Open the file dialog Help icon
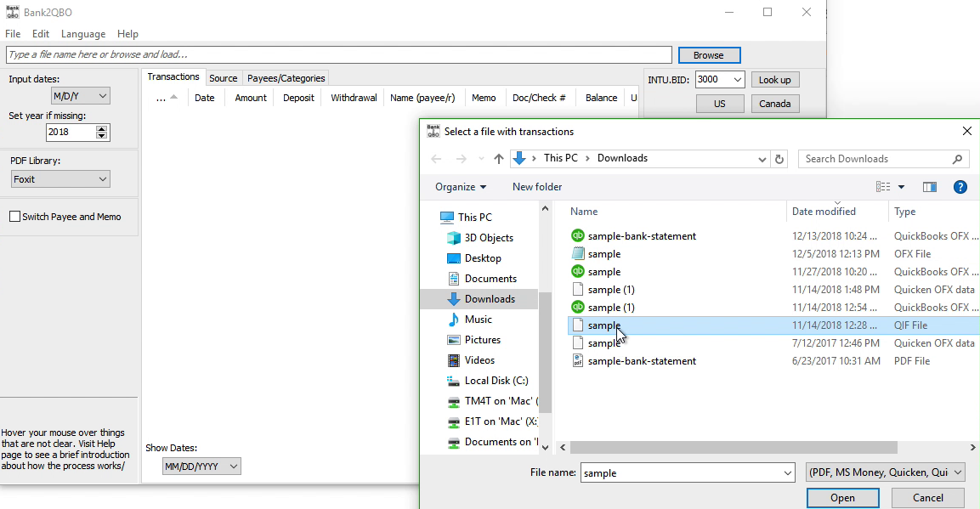Screen dimensions: 980x509 [x=960, y=187]
